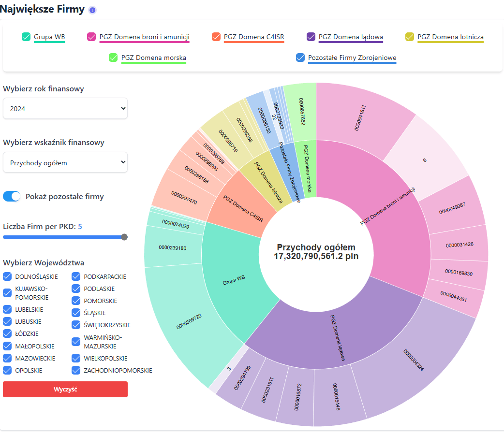The image size is (504, 434).
Task: Open the financial year dropdown showing 2024
Action: [65, 108]
